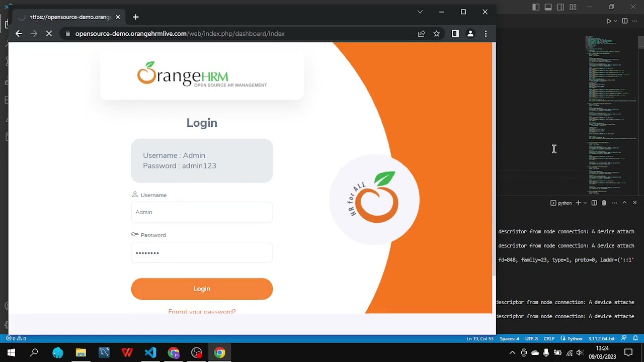Kill terminal with trash icon
The image size is (644, 362).
point(604,203)
